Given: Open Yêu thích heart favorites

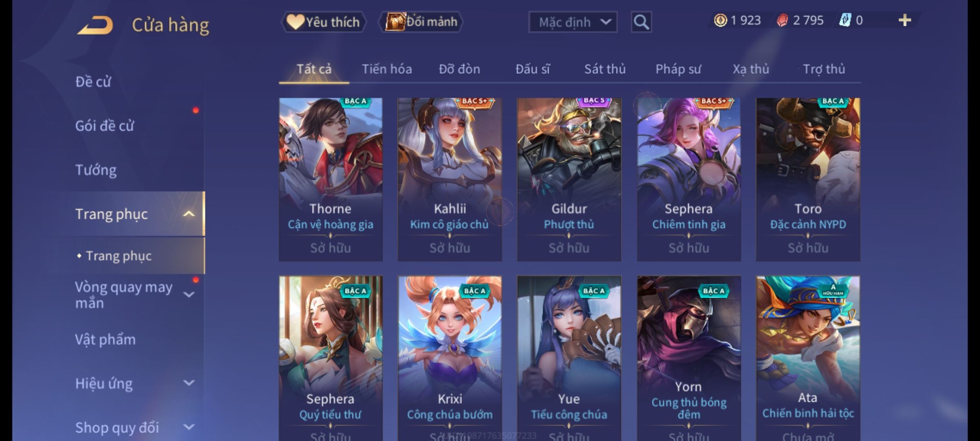Looking at the screenshot, I should pos(323,22).
